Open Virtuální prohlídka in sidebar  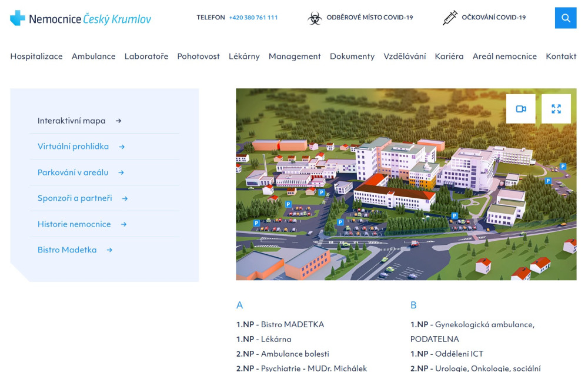coord(73,147)
